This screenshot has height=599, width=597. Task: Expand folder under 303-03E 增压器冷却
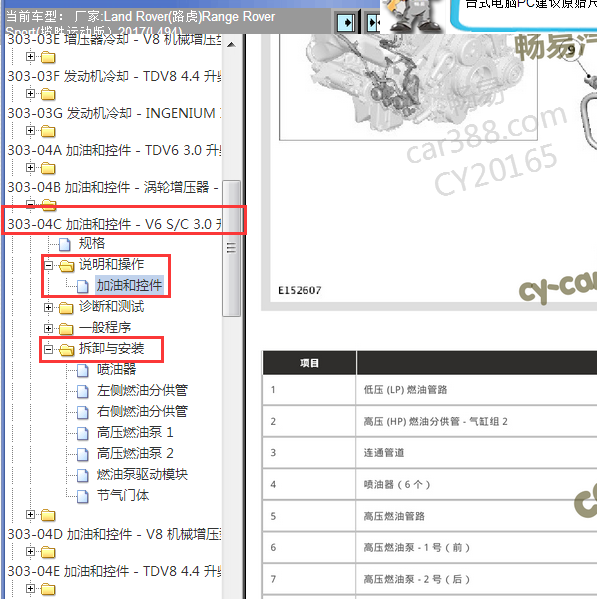30,57
